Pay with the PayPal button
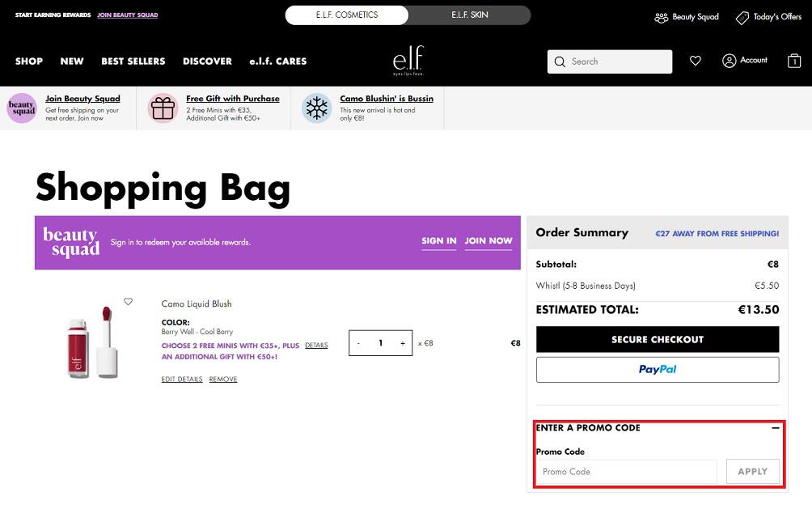 658,369
